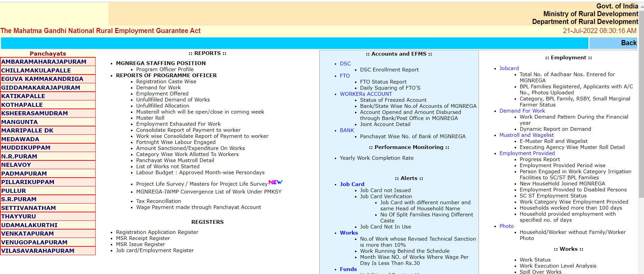Open Muster Roll report
The height and width of the screenshot is (274, 644).
tap(150, 118)
